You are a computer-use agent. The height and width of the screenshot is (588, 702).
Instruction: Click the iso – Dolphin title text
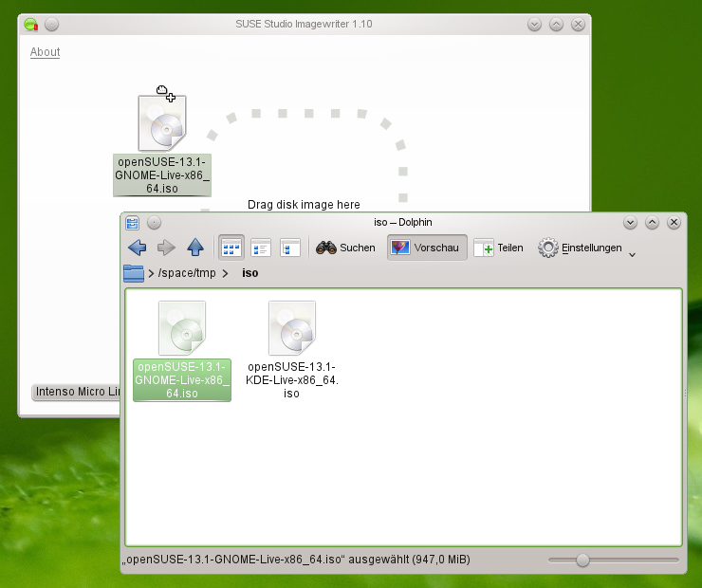pos(403,223)
